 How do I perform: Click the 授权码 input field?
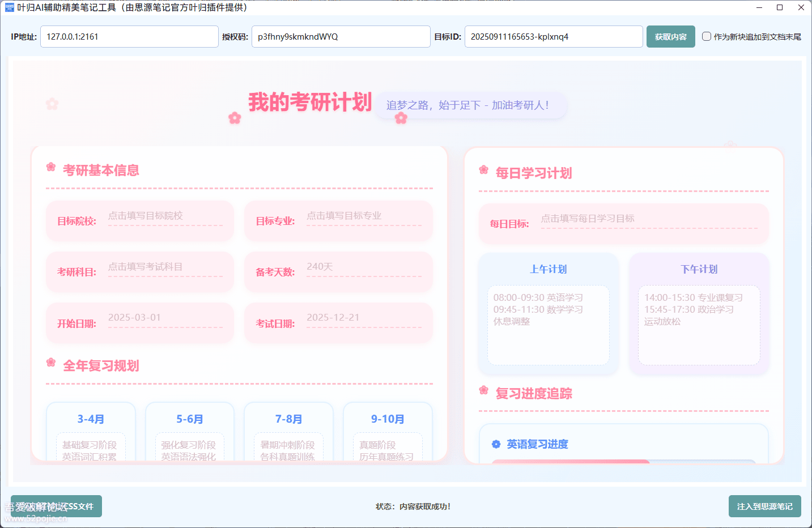341,36
